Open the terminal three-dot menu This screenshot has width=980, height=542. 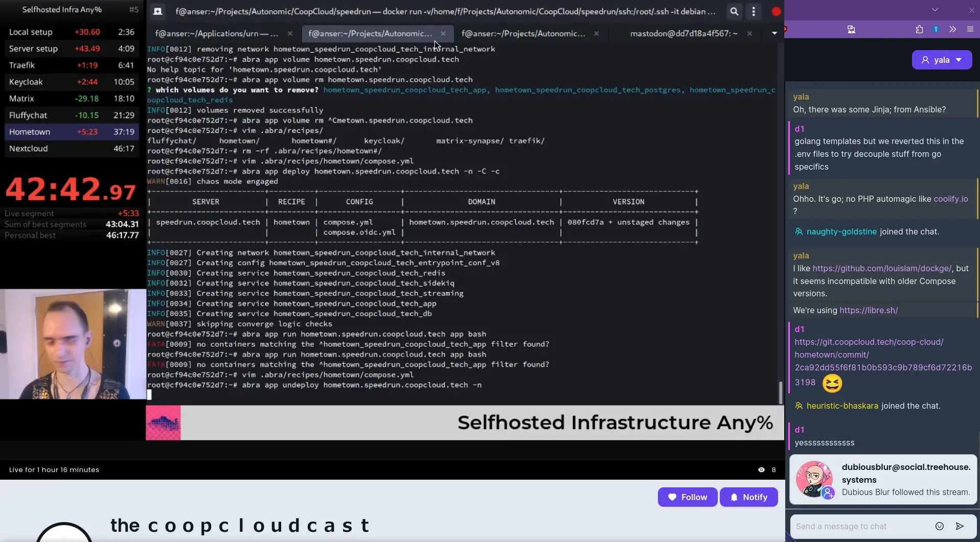(x=755, y=11)
